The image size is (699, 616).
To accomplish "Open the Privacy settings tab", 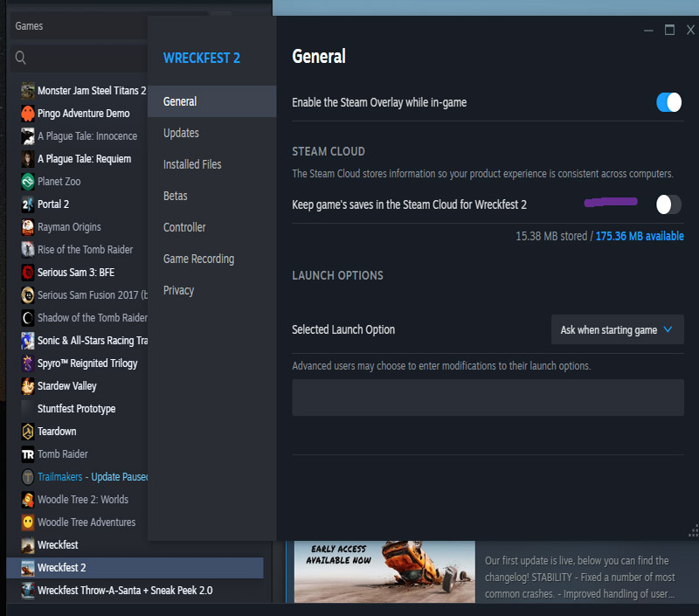I will tap(211, 290).
